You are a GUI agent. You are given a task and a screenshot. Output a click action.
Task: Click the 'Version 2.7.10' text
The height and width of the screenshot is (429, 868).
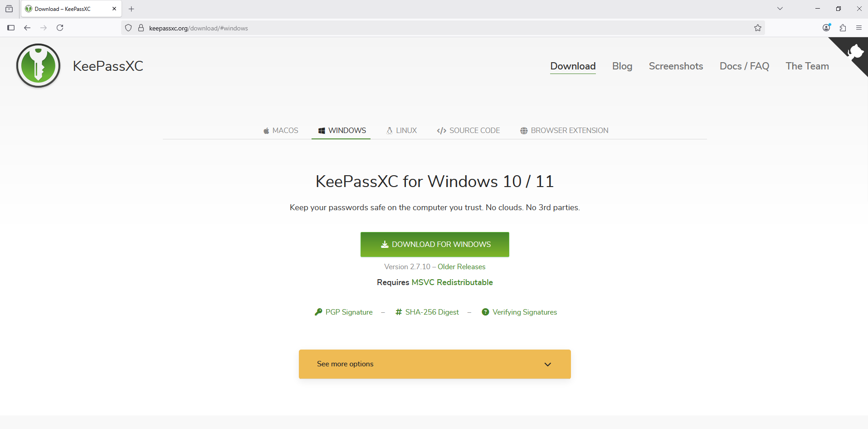[x=407, y=267]
